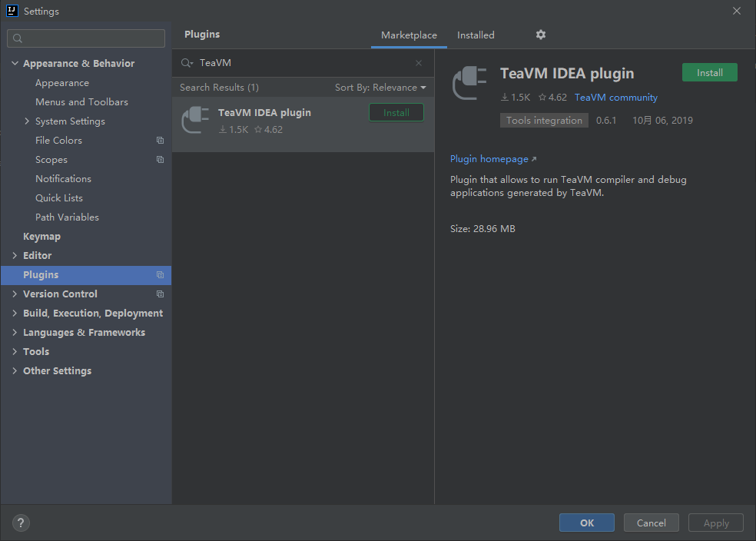Click the 4.62 rating in details pane
Image resolution: width=756 pixels, height=541 pixels.
[x=552, y=98]
